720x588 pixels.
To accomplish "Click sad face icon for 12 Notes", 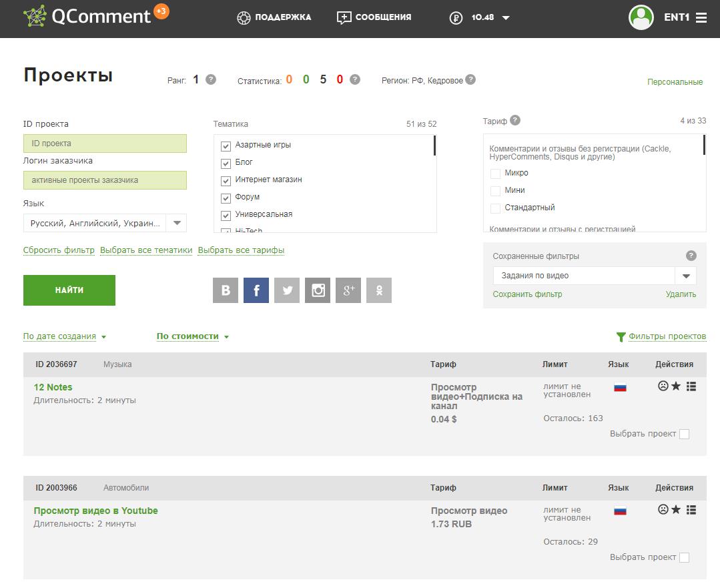I will tap(663, 386).
